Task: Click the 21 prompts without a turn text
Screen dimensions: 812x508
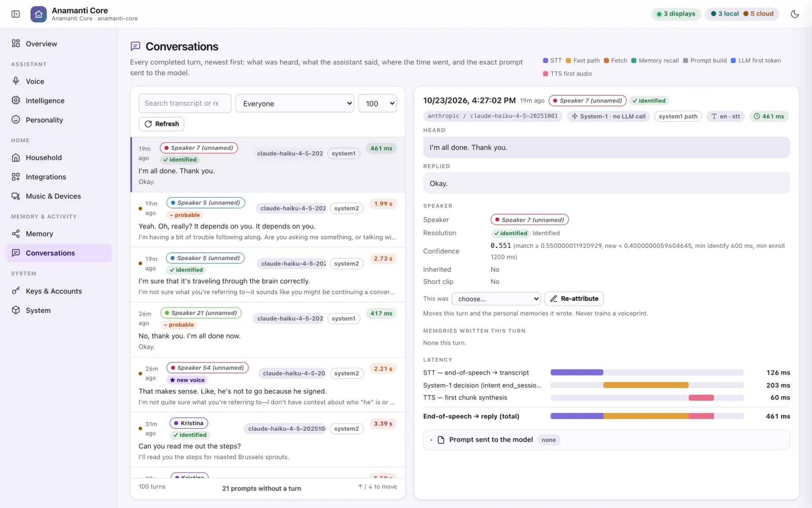Action: point(261,489)
